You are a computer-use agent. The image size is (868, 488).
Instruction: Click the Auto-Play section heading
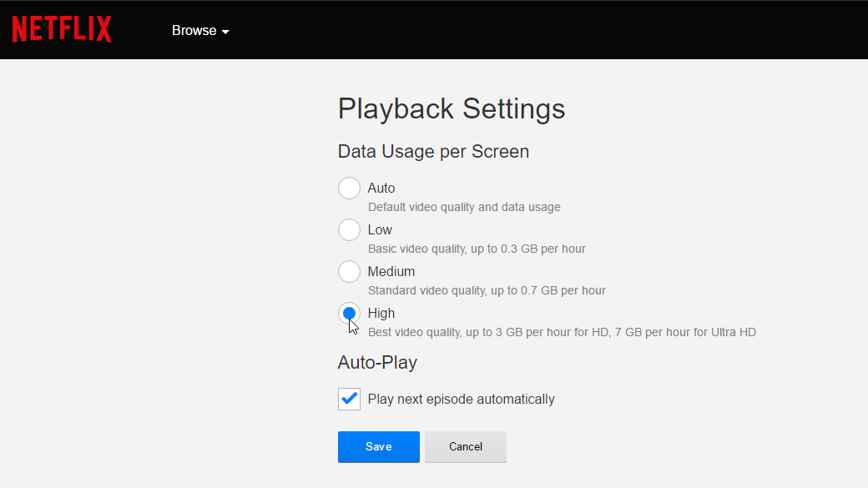[376, 362]
